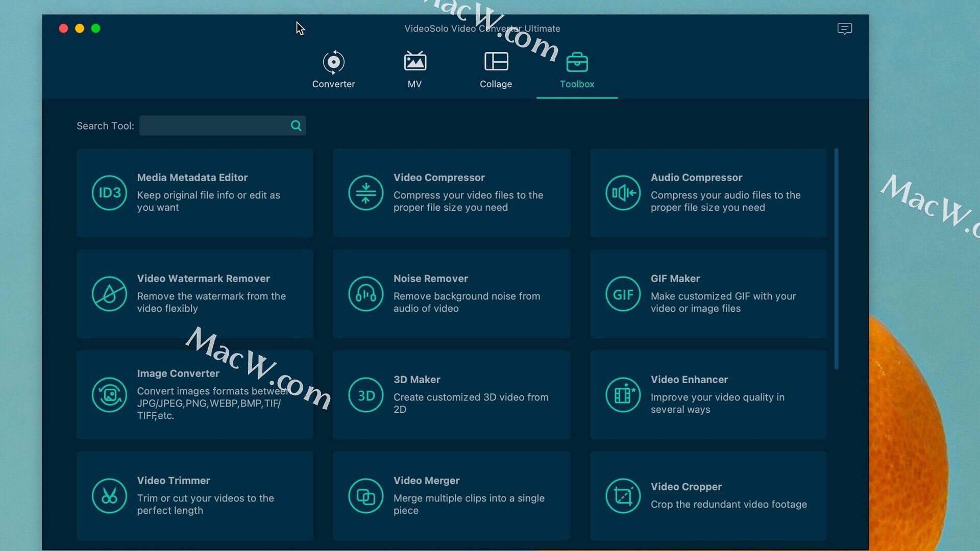Click the Converter circular arrow icon
980x551 pixels.
pos(333,62)
